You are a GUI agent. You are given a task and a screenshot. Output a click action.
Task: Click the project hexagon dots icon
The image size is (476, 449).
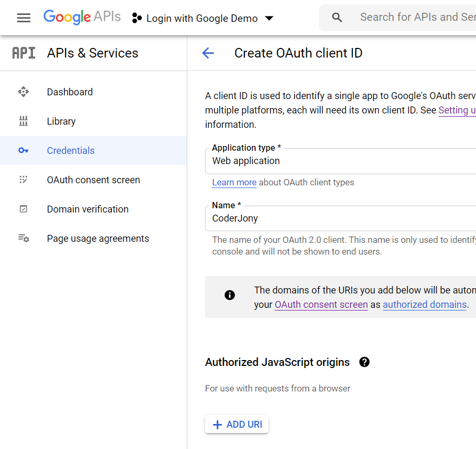click(x=137, y=18)
